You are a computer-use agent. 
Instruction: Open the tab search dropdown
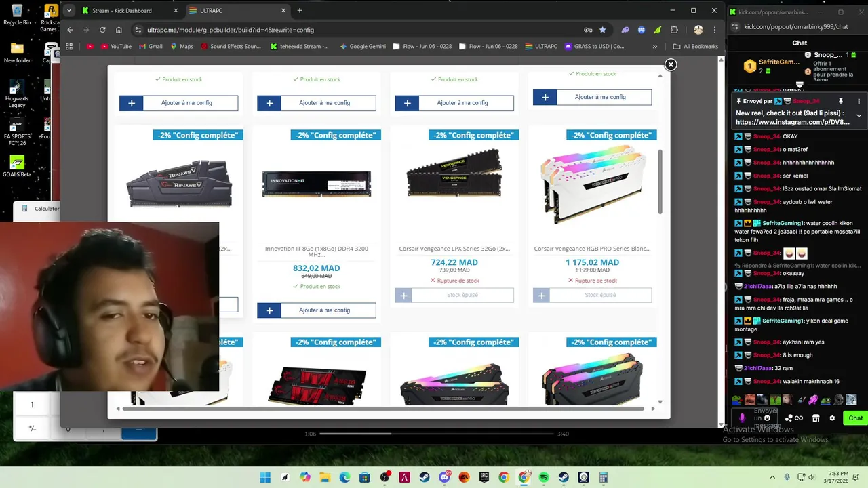pyautogui.click(x=68, y=10)
